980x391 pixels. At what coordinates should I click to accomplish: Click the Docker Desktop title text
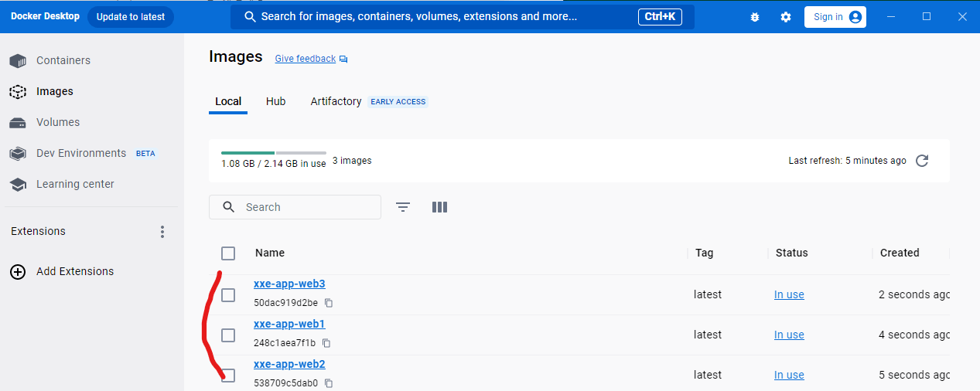(x=45, y=16)
